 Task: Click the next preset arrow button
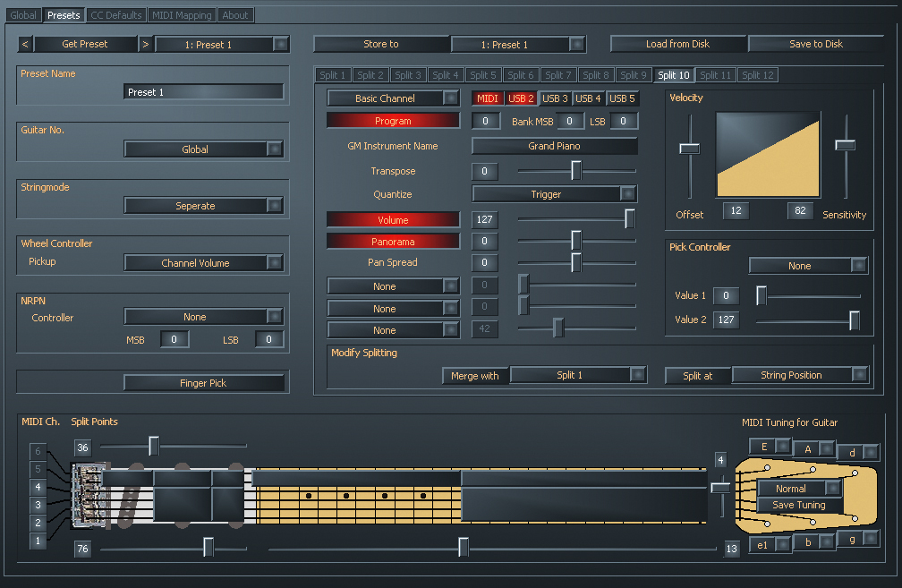pyautogui.click(x=146, y=45)
